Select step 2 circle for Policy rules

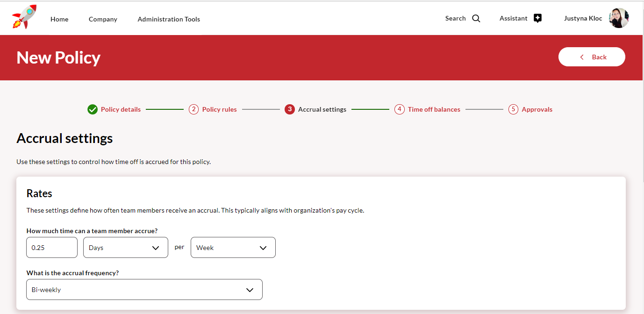point(193,109)
